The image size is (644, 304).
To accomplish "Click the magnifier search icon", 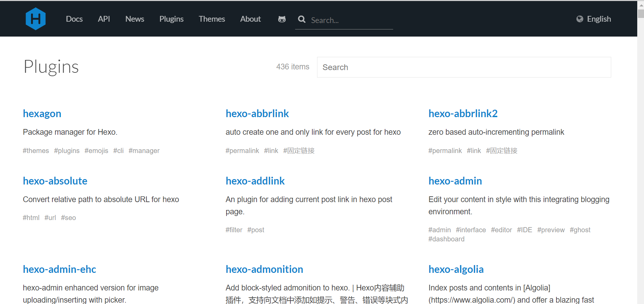I will pyautogui.click(x=302, y=19).
